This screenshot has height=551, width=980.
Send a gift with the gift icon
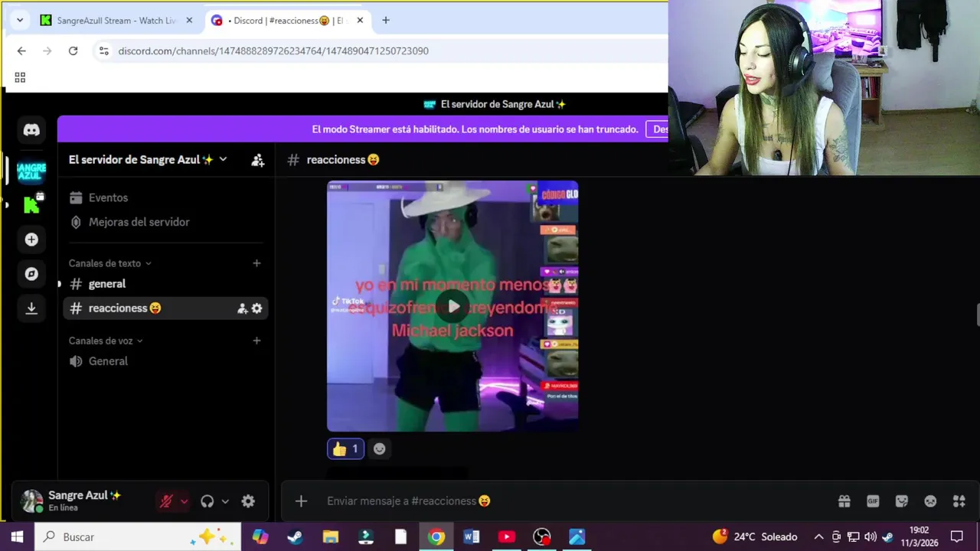pos(844,501)
